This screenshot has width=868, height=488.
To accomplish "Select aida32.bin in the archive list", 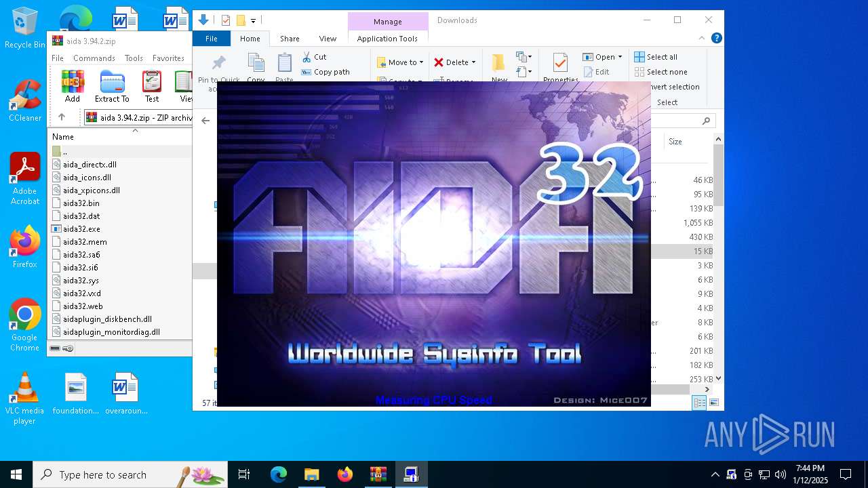I will (81, 203).
